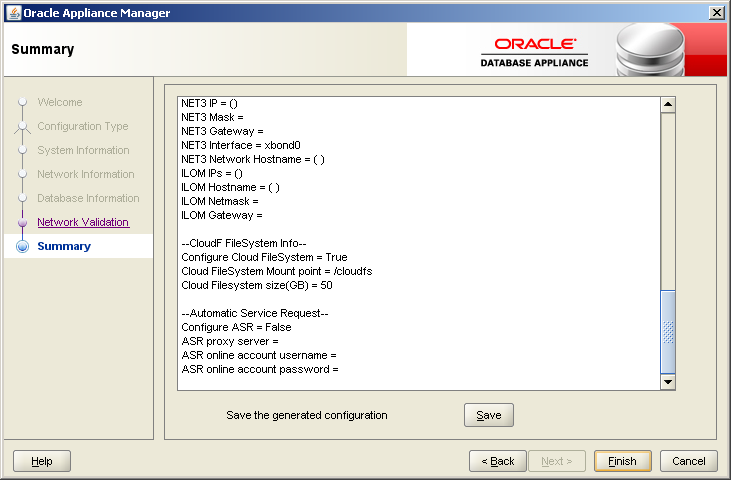This screenshot has width=731, height=480.
Task: Click the Configuration Type step marker
Action: [22, 127]
